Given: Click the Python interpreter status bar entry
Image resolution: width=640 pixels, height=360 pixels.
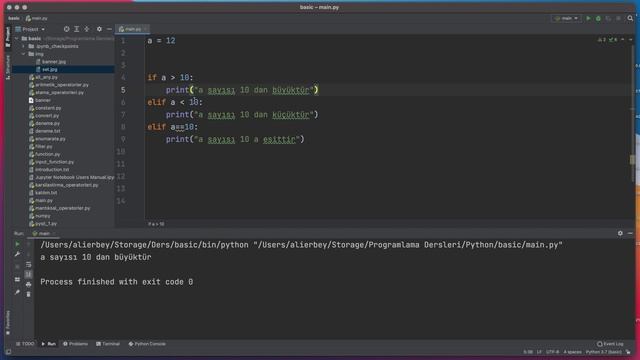Looking at the screenshot, I should pos(603,352).
